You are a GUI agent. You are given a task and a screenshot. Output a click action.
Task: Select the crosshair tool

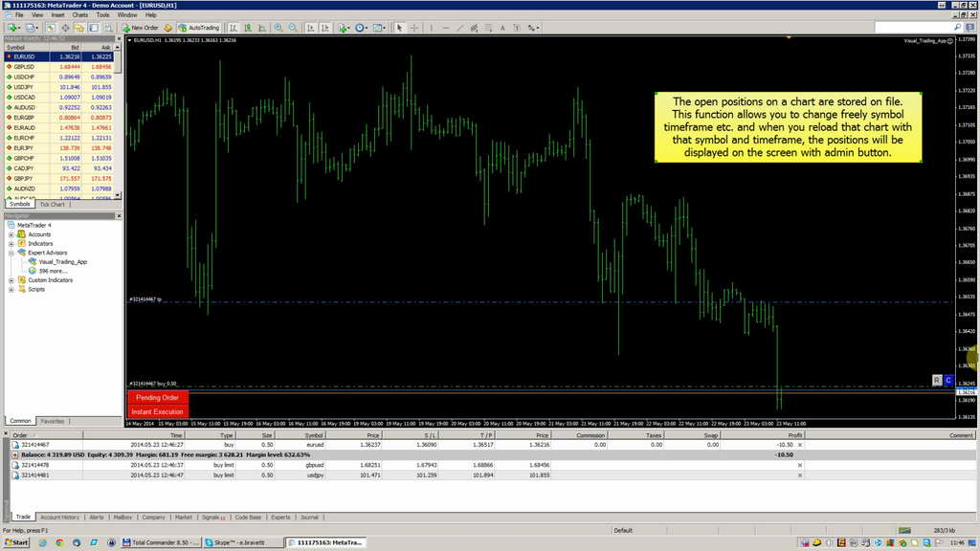coord(413,28)
